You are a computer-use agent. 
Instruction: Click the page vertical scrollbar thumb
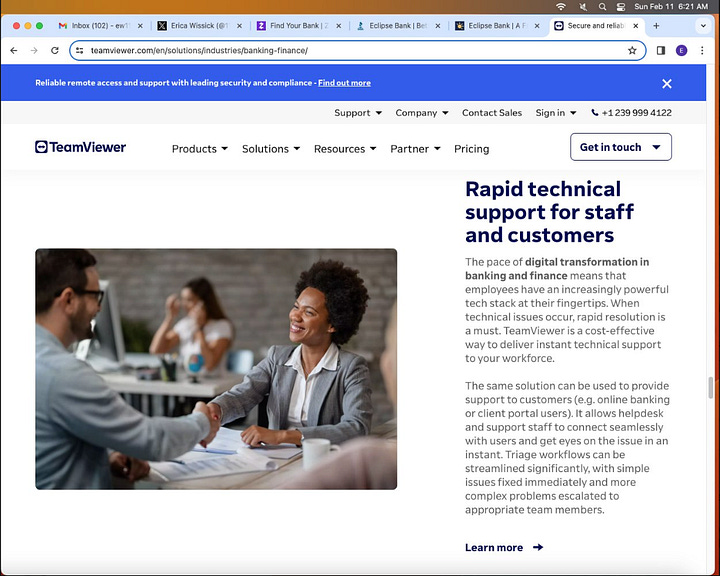click(x=711, y=387)
